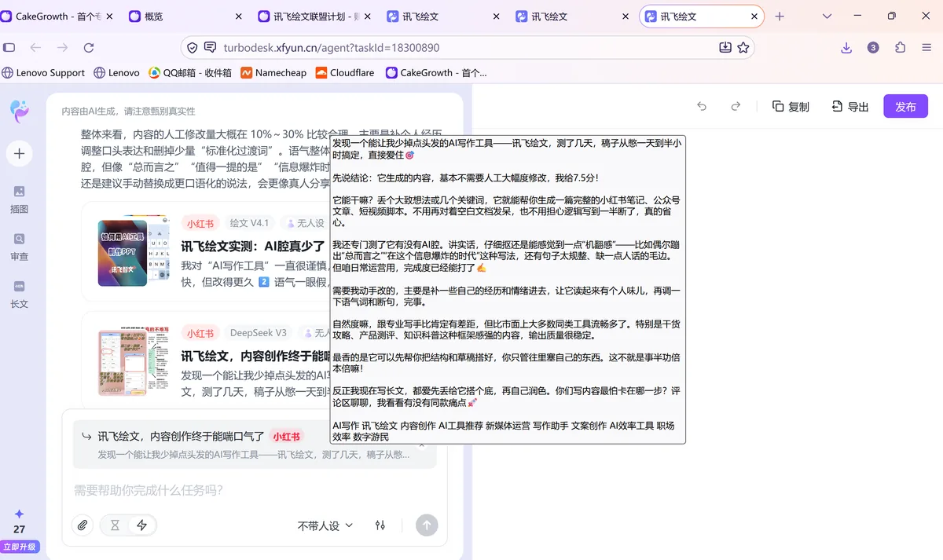Image resolution: width=943 pixels, height=560 pixels.
Task: Open the QQ邮箱 bookmark
Action: pos(190,73)
